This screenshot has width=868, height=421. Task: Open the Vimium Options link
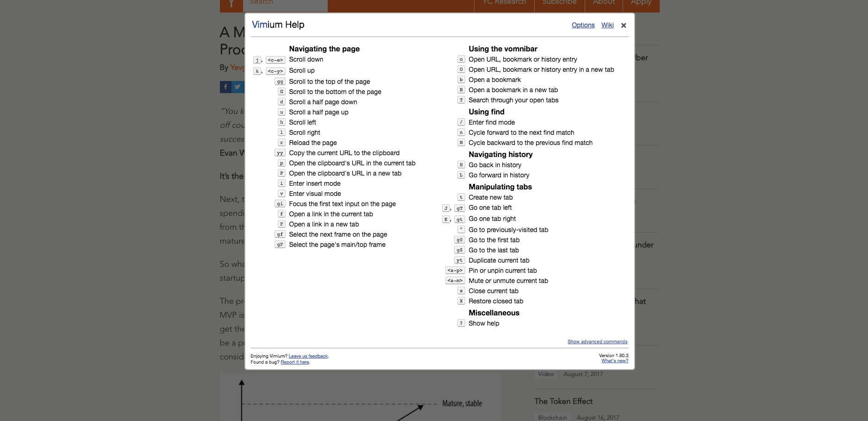coord(583,25)
